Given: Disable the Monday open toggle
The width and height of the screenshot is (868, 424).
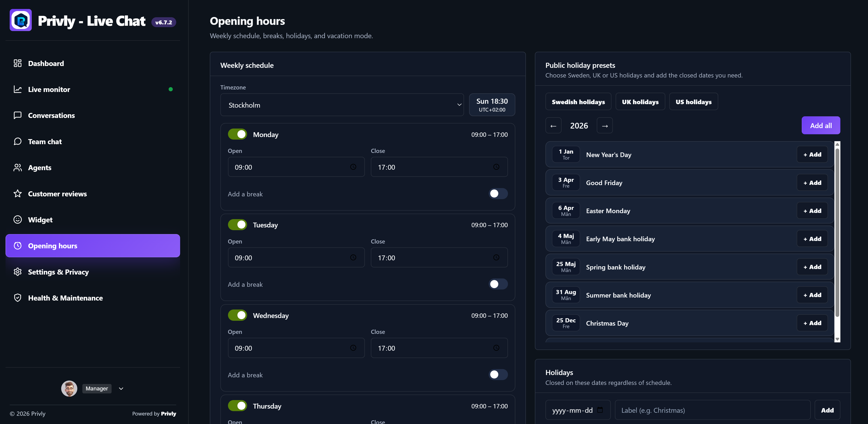Looking at the screenshot, I should point(237,134).
